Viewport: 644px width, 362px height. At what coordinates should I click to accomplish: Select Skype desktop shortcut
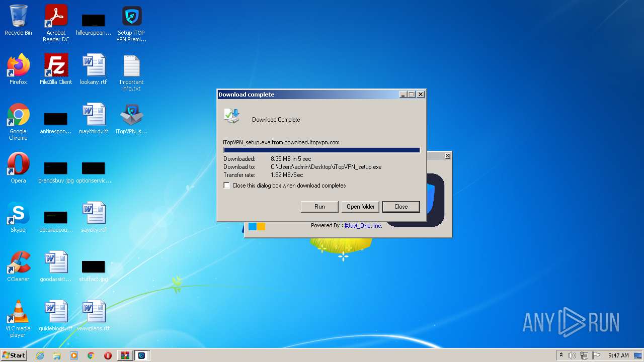pyautogui.click(x=18, y=218)
